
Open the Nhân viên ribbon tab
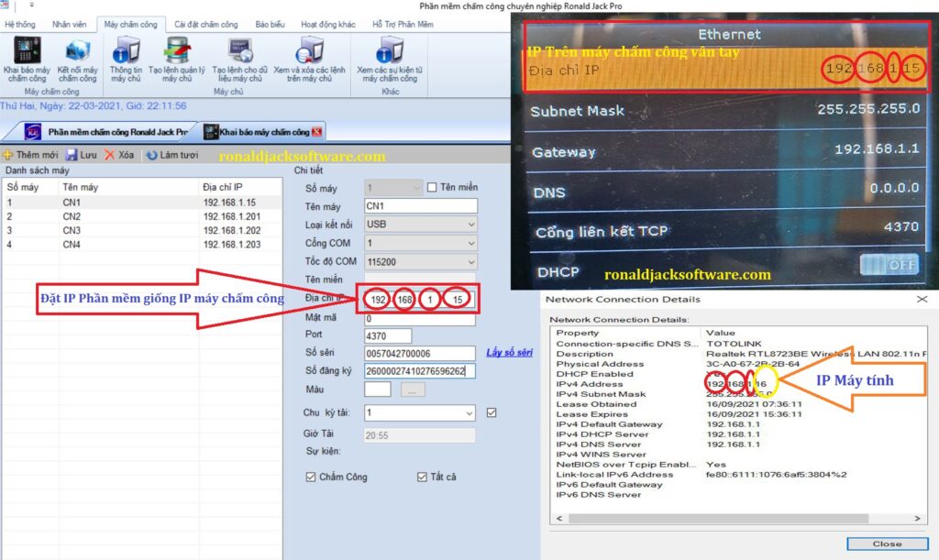coord(70,24)
